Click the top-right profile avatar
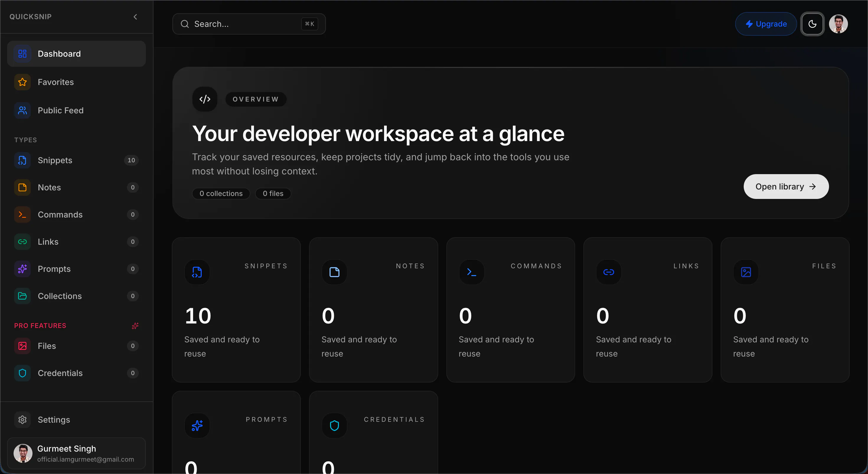Screen dimensions: 868x474 (x=838, y=24)
